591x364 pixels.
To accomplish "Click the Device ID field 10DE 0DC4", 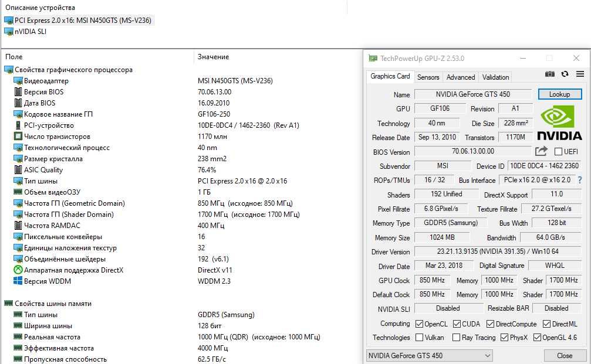I will [544, 166].
